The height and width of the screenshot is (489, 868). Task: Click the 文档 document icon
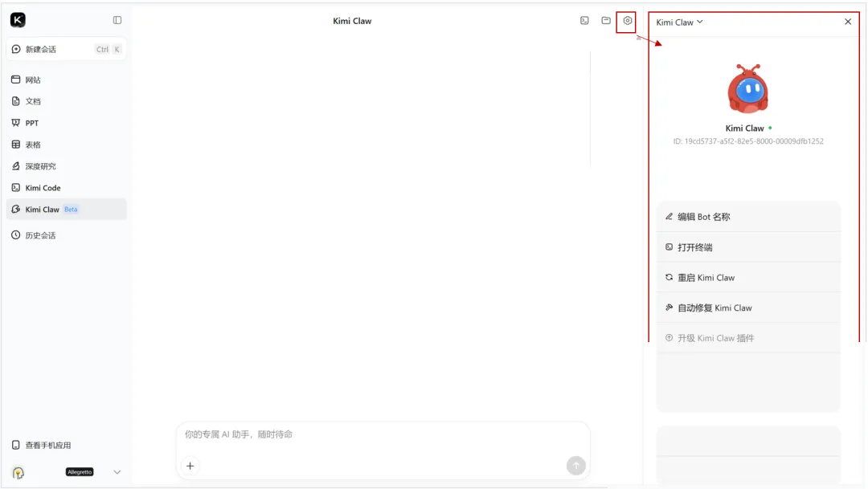(15, 101)
